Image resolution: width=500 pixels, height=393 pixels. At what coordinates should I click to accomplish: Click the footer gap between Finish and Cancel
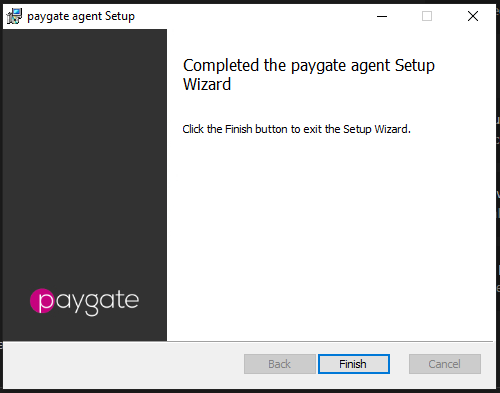(x=399, y=364)
